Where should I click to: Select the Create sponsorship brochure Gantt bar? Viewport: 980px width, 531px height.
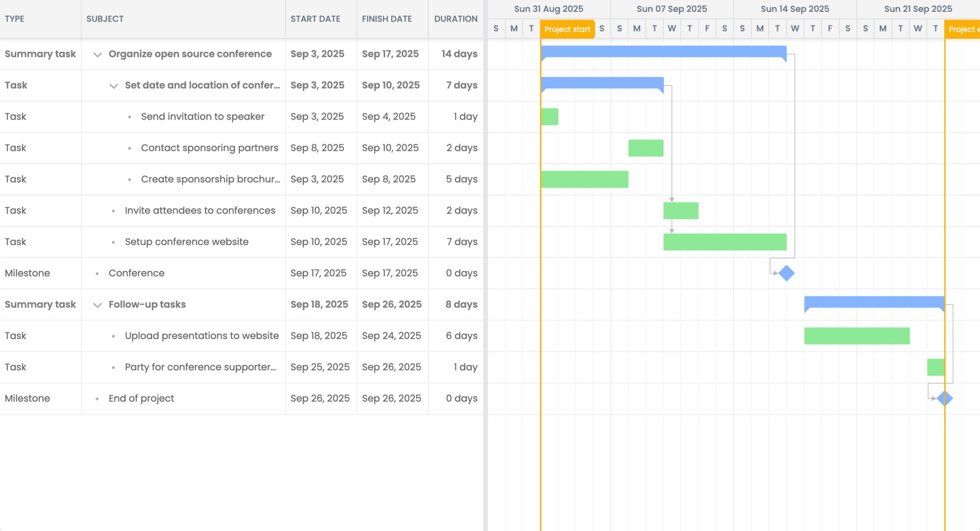click(584, 180)
